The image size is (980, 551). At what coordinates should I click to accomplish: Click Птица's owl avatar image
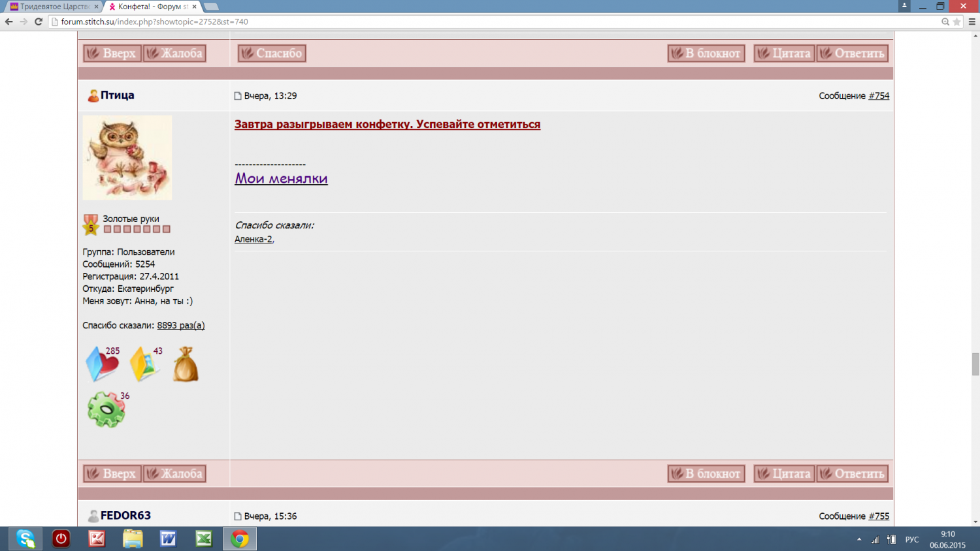(127, 157)
